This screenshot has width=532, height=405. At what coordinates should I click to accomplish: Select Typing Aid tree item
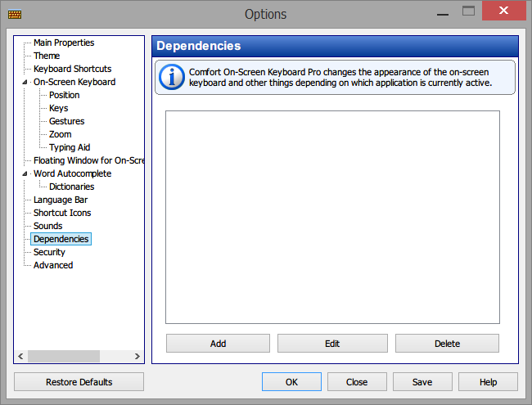pyautogui.click(x=70, y=147)
